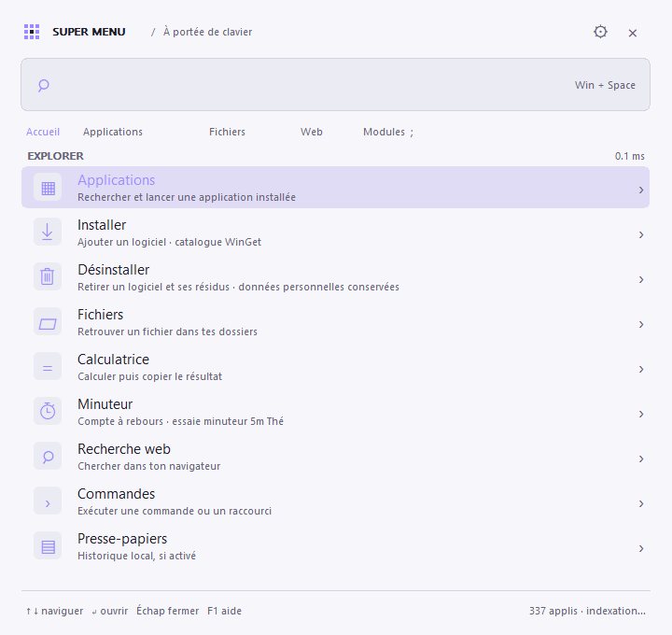Switch to the Web tab
Viewport: 672px width, 635px height.
tap(311, 132)
